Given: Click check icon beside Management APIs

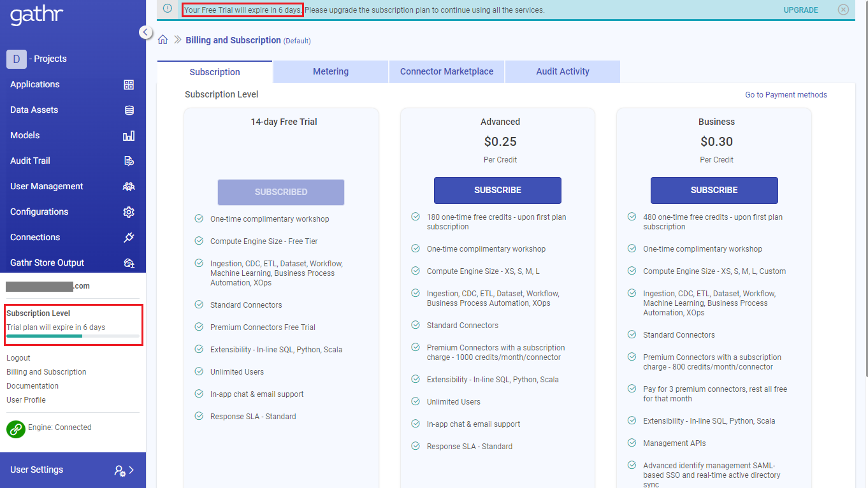Looking at the screenshot, I should (632, 443).
